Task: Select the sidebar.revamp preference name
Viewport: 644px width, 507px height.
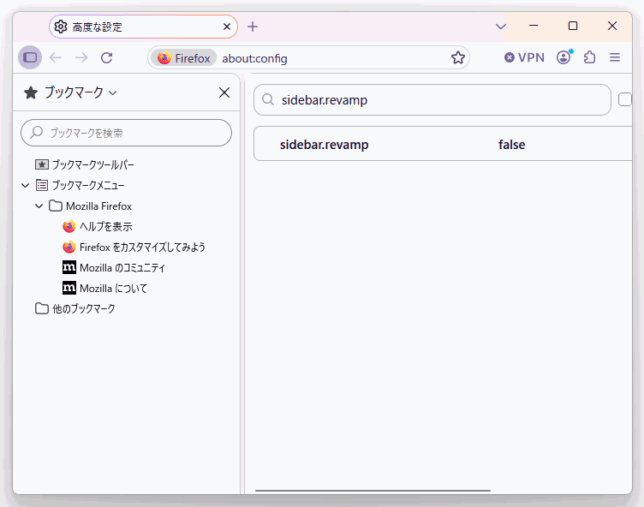Action: 324,145
